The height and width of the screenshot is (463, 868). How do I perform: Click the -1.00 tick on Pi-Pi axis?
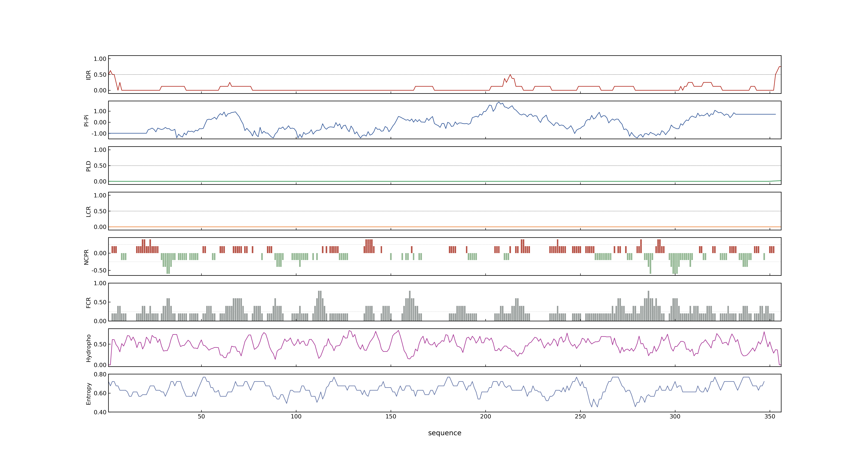99,134
